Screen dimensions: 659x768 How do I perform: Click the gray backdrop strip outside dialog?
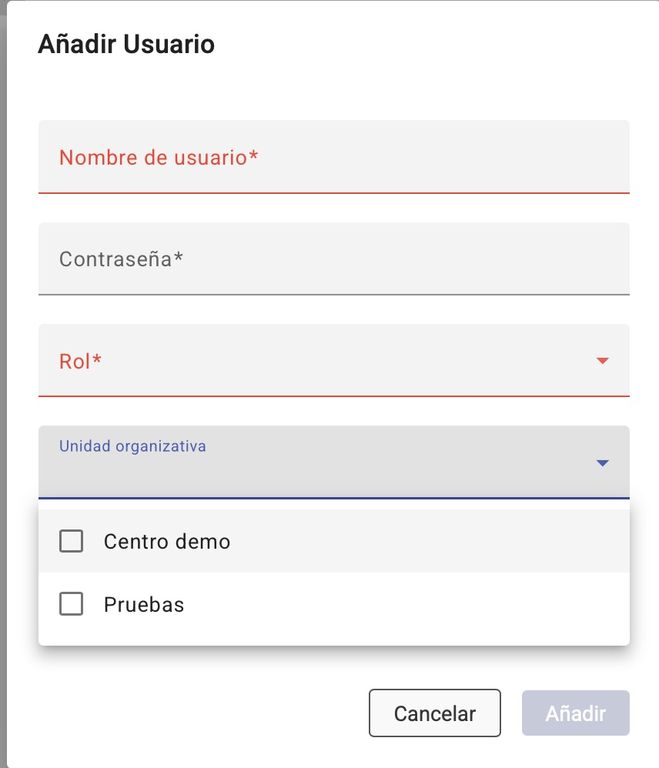tap(3, 400)
